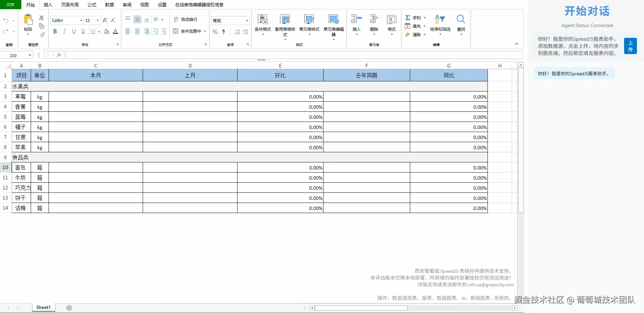Toggle Italic formatting
Image resolution: width=644 pixels, height=313 pixels.
pos(64,31)
